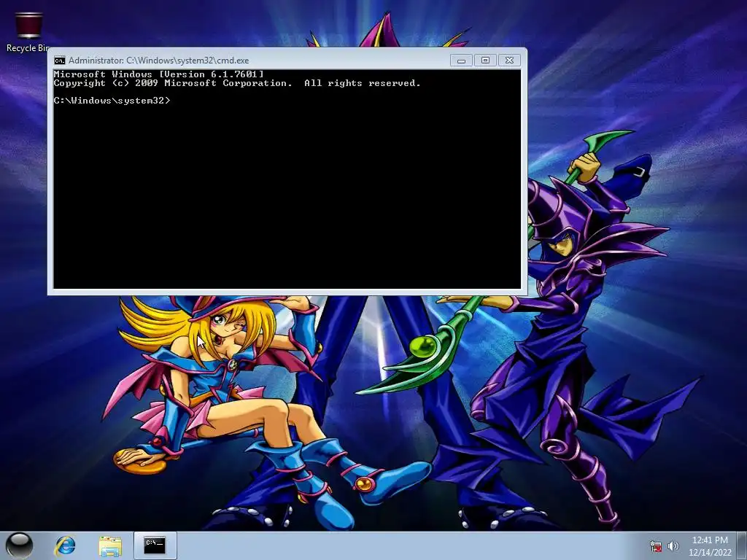Click the Copyright 2009 Microsoft Corporation line

(237, 83)
